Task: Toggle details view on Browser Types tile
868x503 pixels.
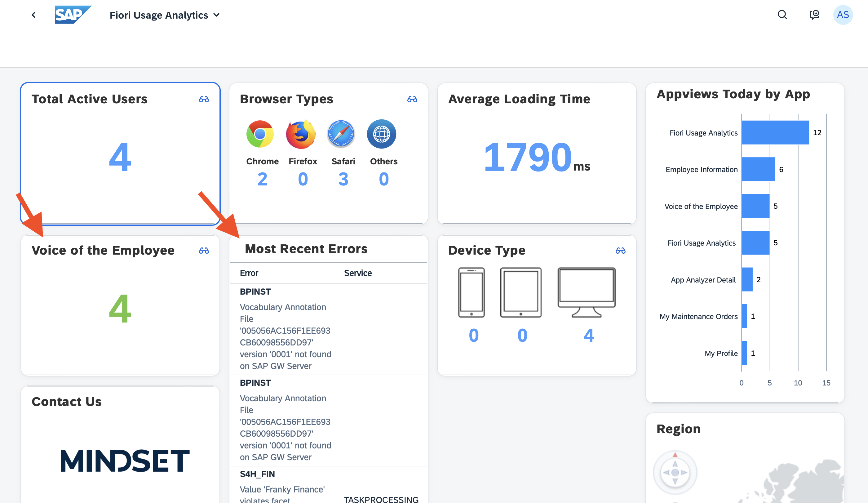Action: [x=413, y=99]
